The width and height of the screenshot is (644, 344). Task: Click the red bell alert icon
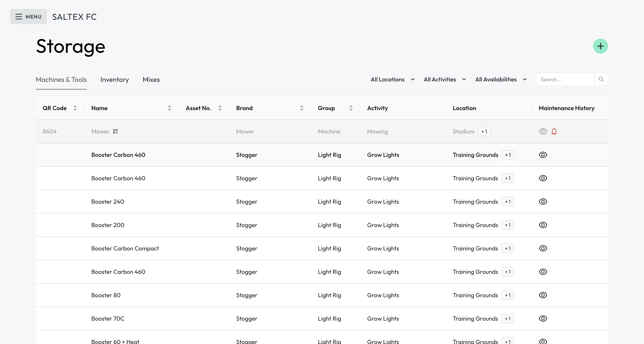(x=554, y=132)
